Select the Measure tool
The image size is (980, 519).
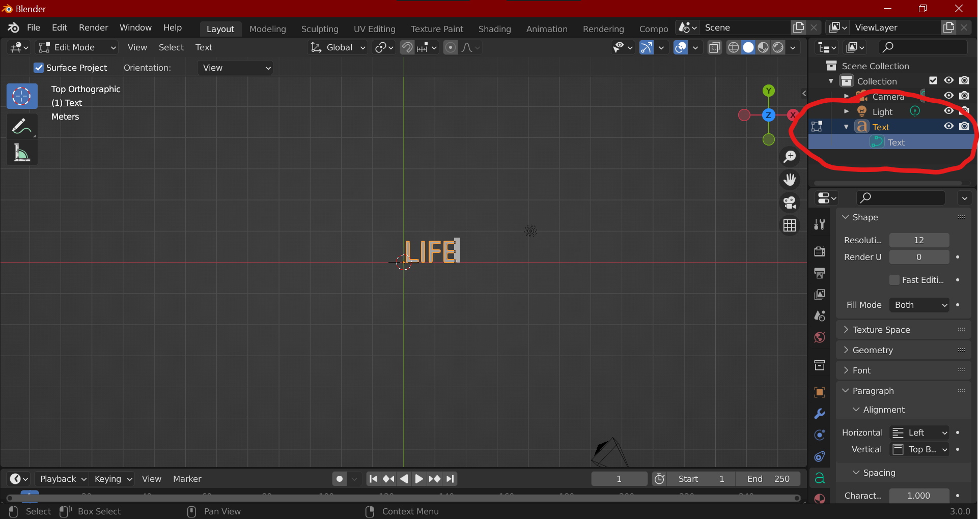tap(22, 153)
